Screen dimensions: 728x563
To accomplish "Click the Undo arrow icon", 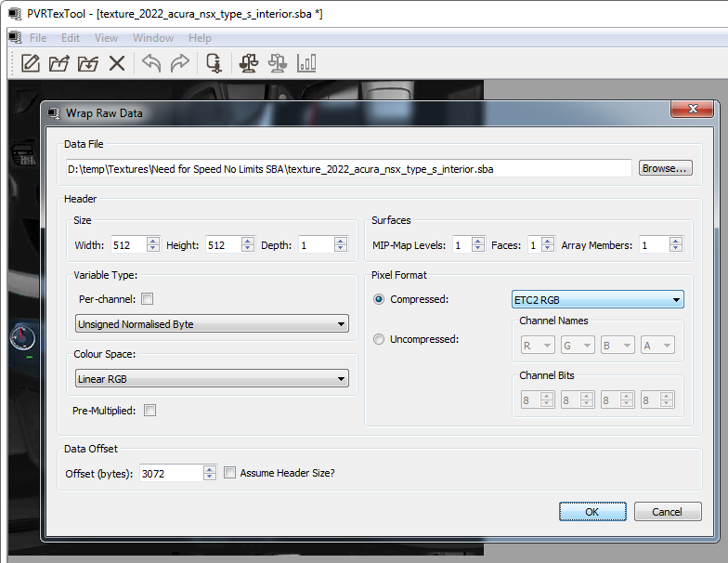I will (x=151, y=63).
